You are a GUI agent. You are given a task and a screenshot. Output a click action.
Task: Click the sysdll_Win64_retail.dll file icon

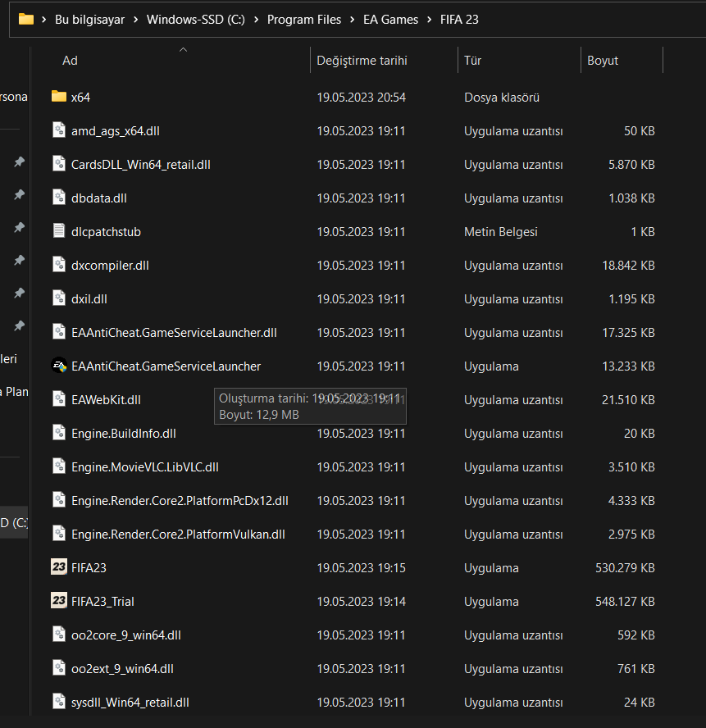(59, 702)
